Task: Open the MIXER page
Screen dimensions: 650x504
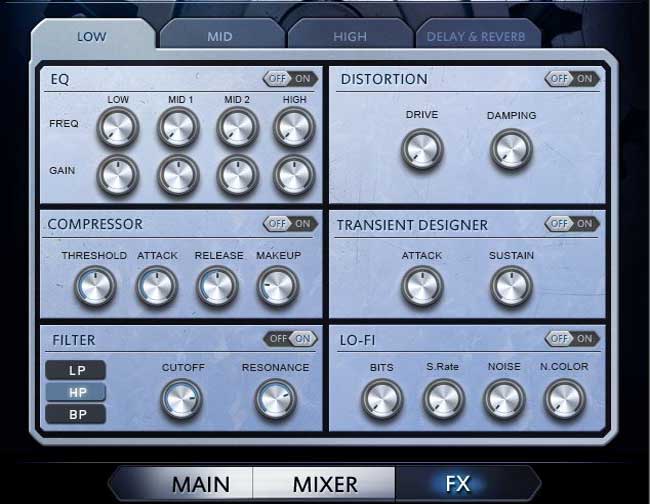Action: 324,485
